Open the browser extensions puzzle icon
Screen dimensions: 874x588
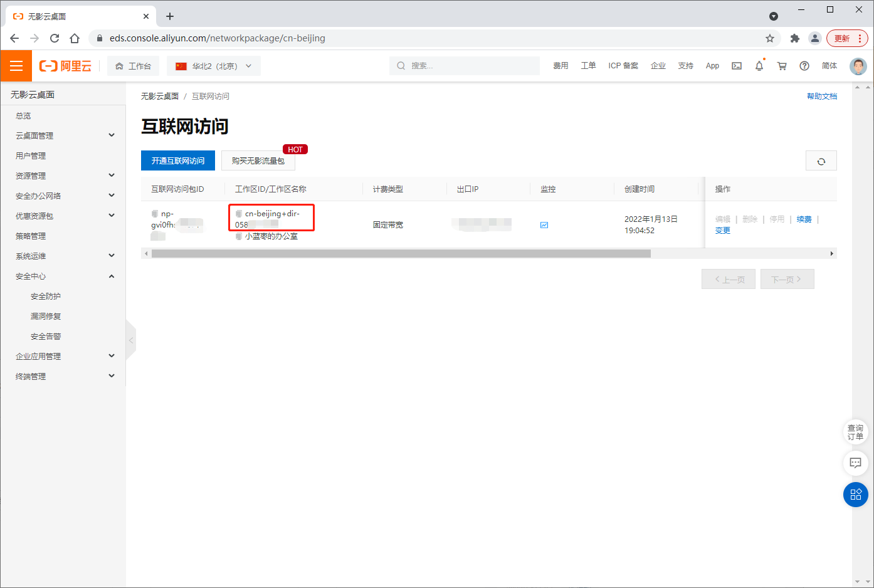tap(795, 38)
